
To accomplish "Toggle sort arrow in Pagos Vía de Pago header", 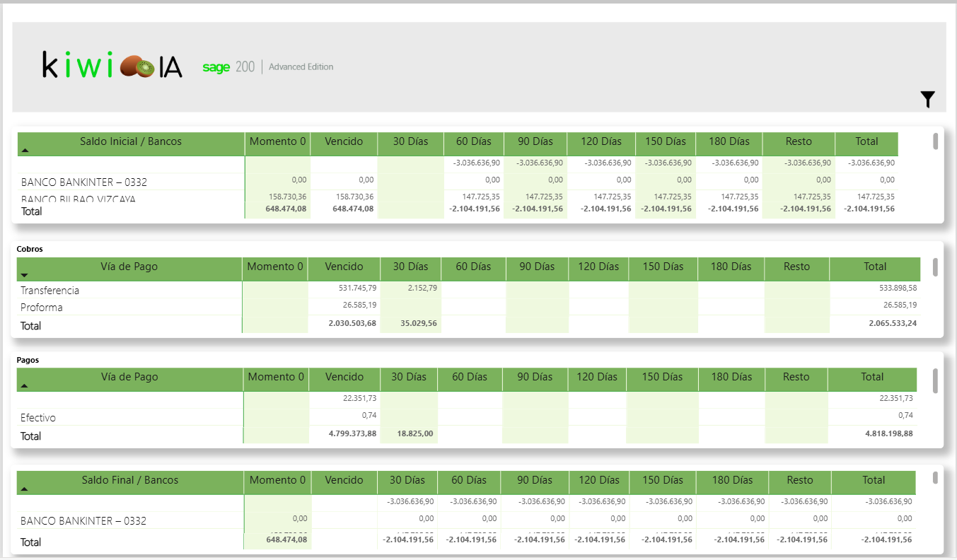I will [25, 386].
